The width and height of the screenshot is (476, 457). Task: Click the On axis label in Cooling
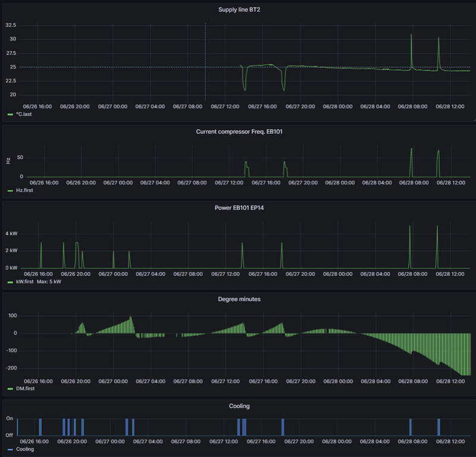10,418
